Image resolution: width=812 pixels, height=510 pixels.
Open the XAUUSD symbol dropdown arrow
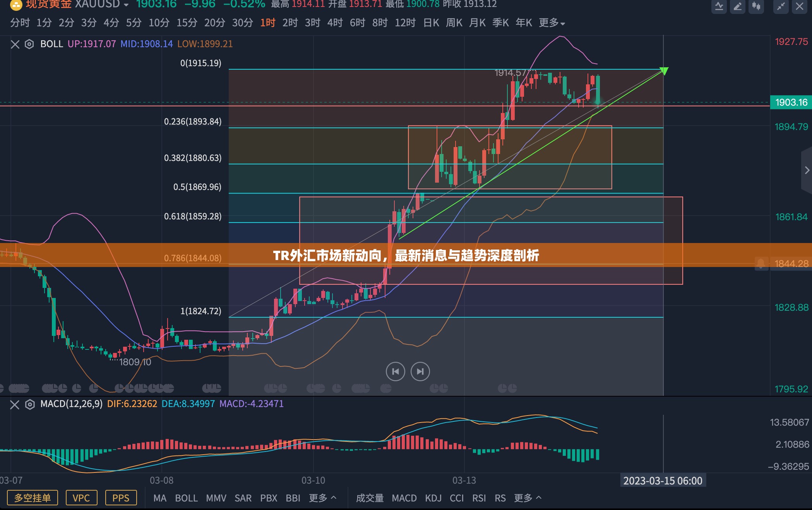tap(126, 5)
